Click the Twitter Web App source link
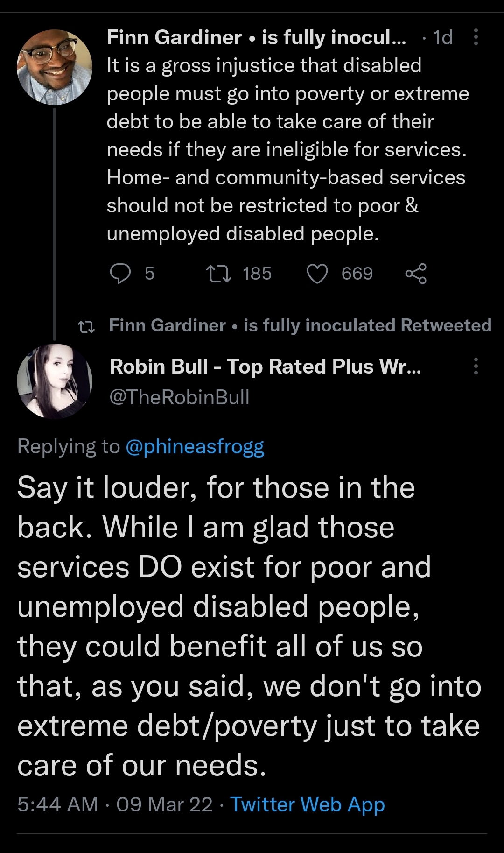The width and height of the screenshot is (504, 853). pyautogui.click(x=307, y=804)
